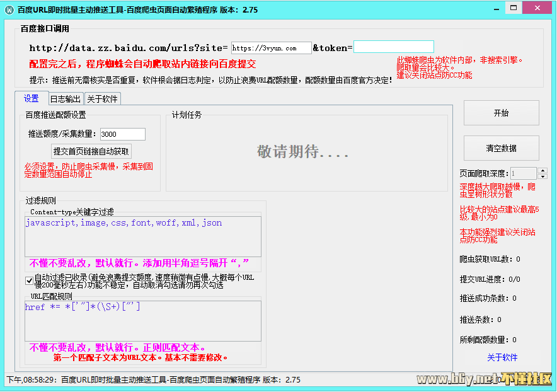Click the 敬请期待.... placeholder text

point(302,152)
